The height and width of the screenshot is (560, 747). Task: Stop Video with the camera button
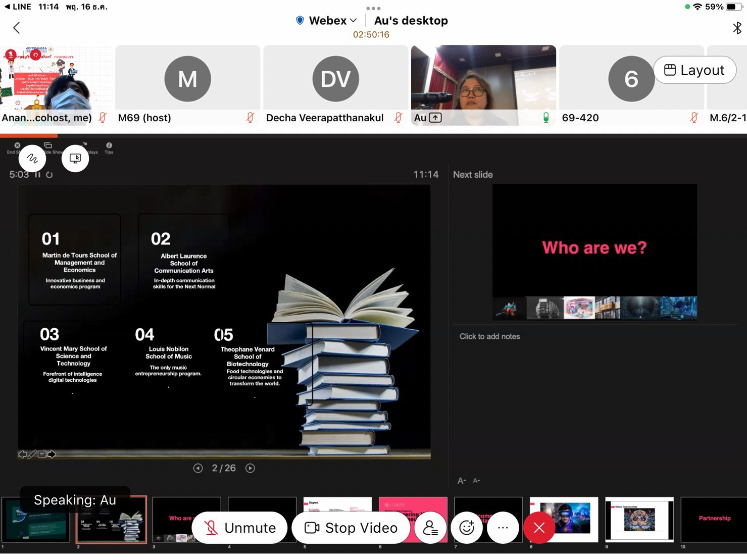[x=351, y=528]
